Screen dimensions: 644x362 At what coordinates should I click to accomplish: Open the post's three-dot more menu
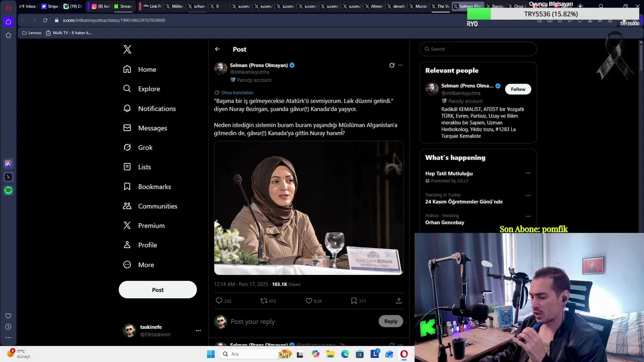(400, 65)
